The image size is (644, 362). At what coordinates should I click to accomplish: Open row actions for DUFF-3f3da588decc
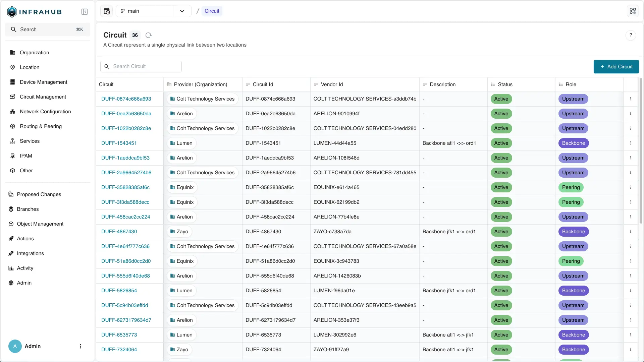[x=630, y=202]
